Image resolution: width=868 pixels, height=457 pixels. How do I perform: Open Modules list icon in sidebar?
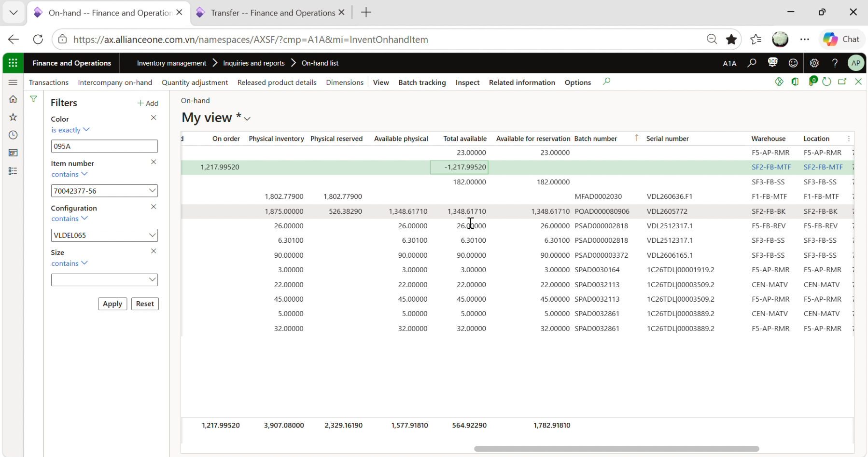click(13, 171)
